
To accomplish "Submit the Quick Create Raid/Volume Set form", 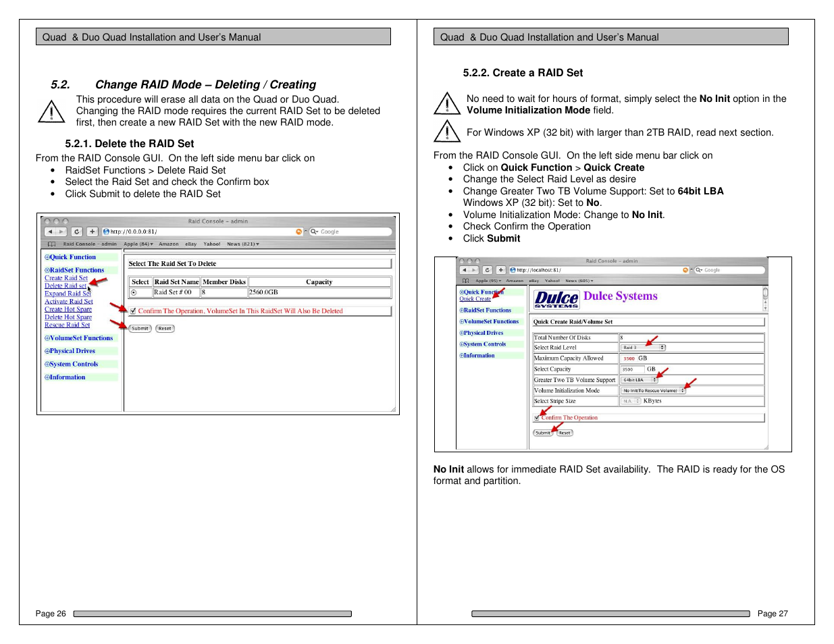I will (543, 433).
